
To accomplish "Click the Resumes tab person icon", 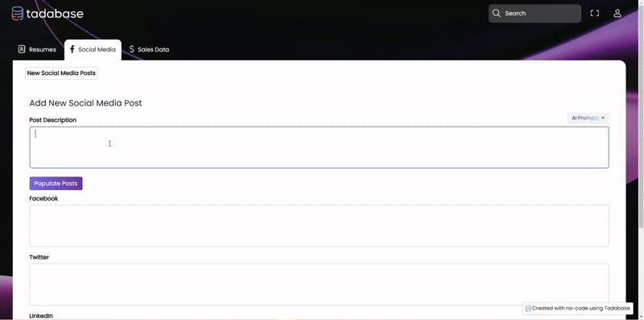I will [22, 49].
